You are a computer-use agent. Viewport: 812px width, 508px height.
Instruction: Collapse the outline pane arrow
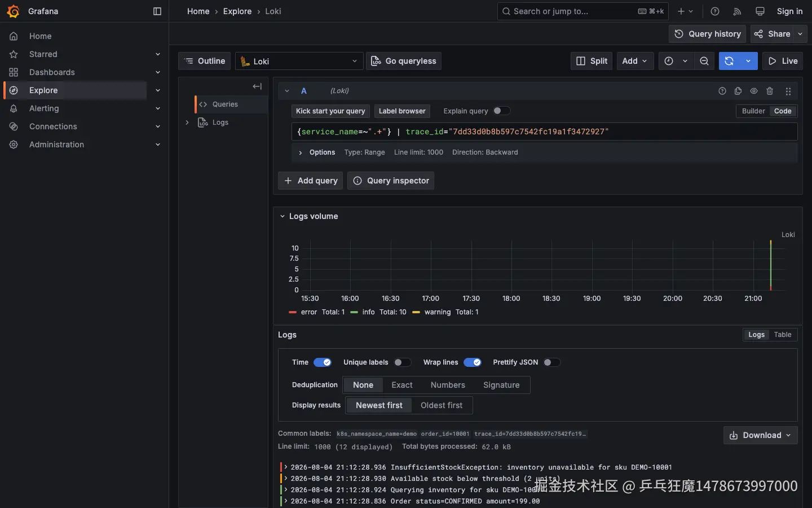[x=257, y=86]
